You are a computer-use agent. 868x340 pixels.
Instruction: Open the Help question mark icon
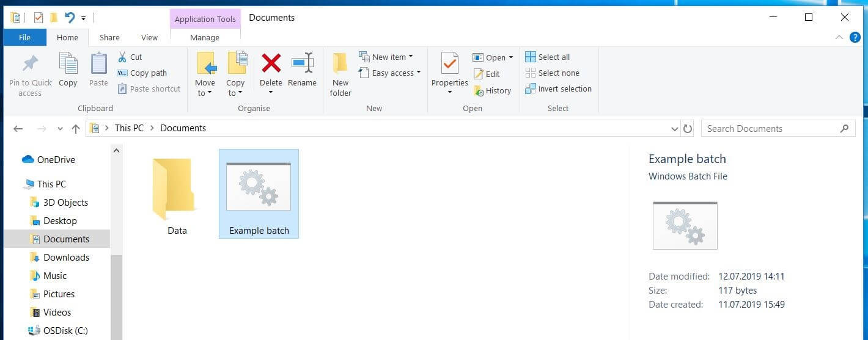coord(855,37)
